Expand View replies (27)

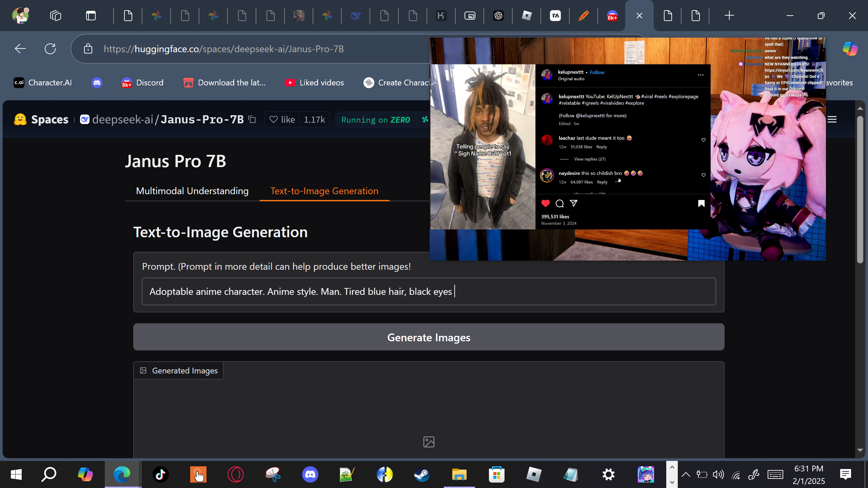coord(590,159)
